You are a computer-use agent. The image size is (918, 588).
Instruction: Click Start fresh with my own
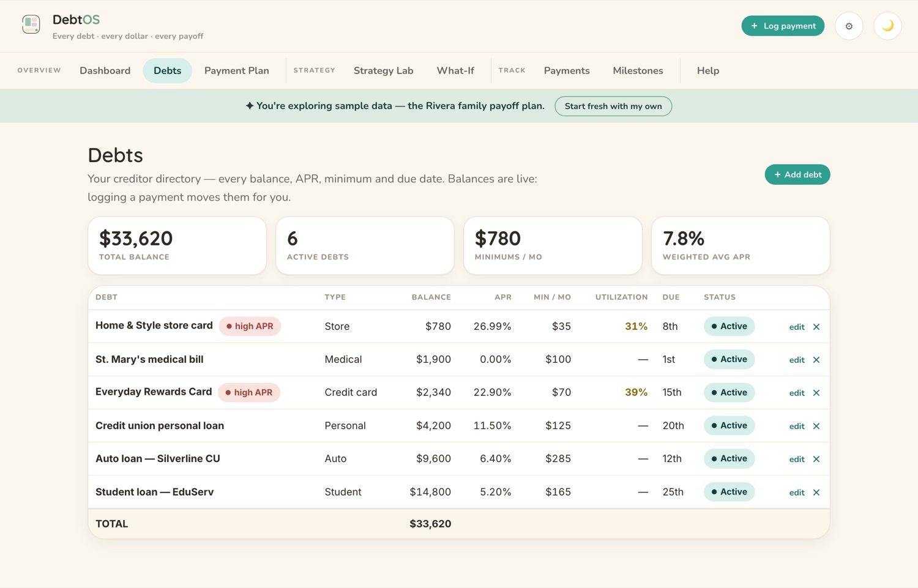(x=613, y=106)
